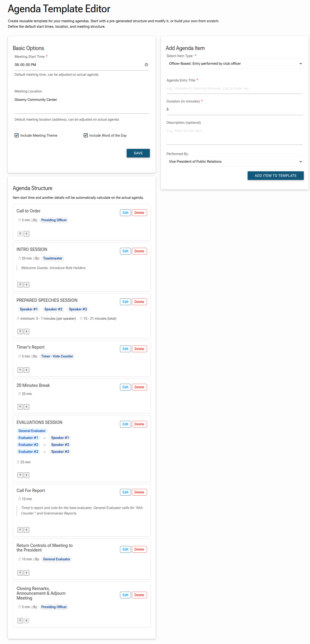Move Call to Order item down

pos(27,234)
